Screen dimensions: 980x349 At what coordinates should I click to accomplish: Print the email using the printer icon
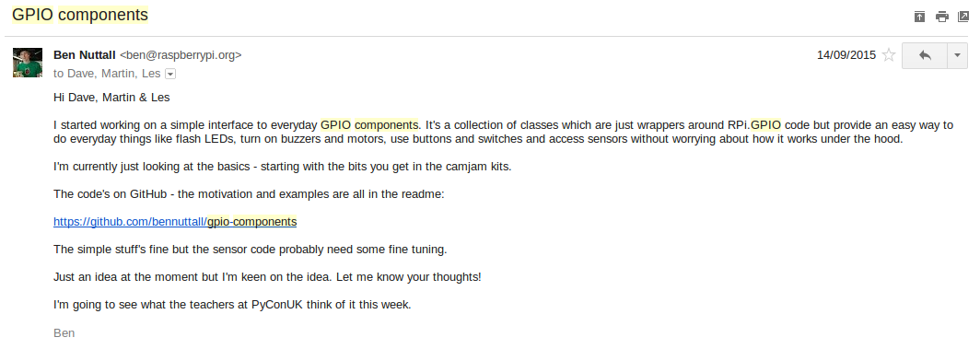942,17
